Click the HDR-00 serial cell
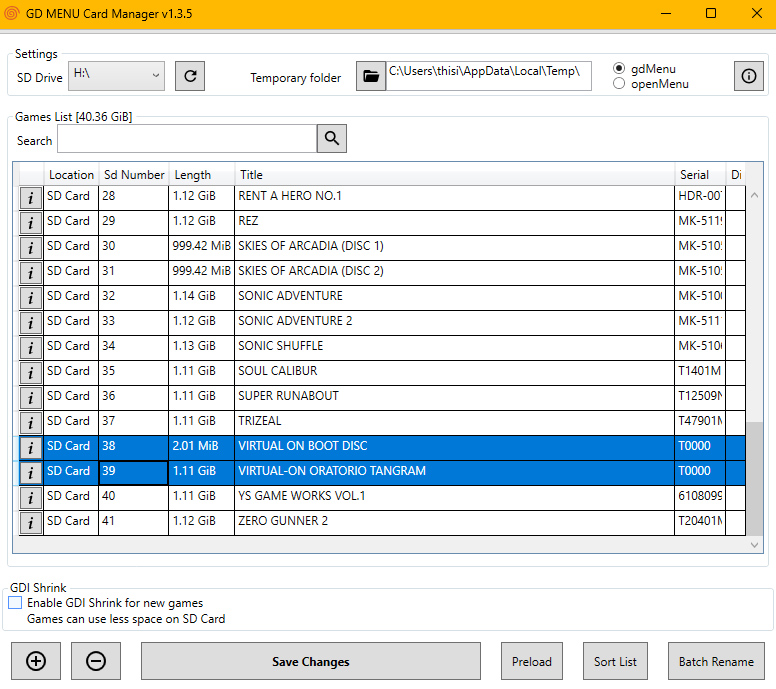This screenshot has height=689, width=776. tap(700, 198)
